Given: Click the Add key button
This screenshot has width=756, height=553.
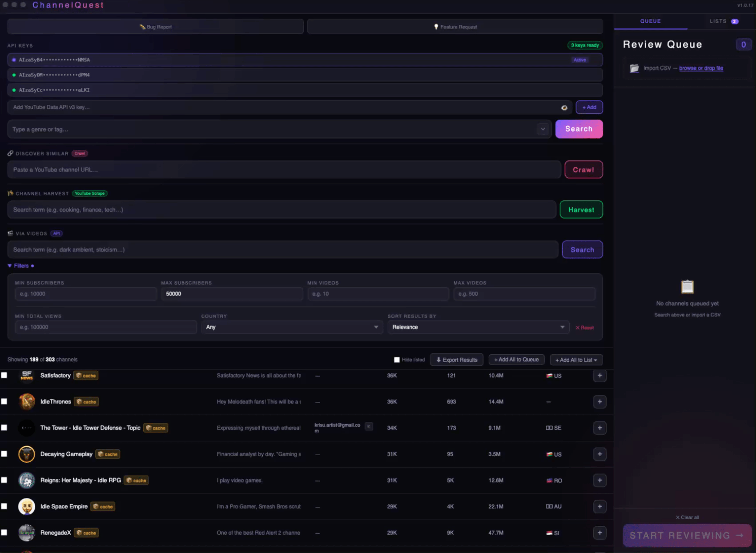Looking at the screenshot, I should 589,107.
